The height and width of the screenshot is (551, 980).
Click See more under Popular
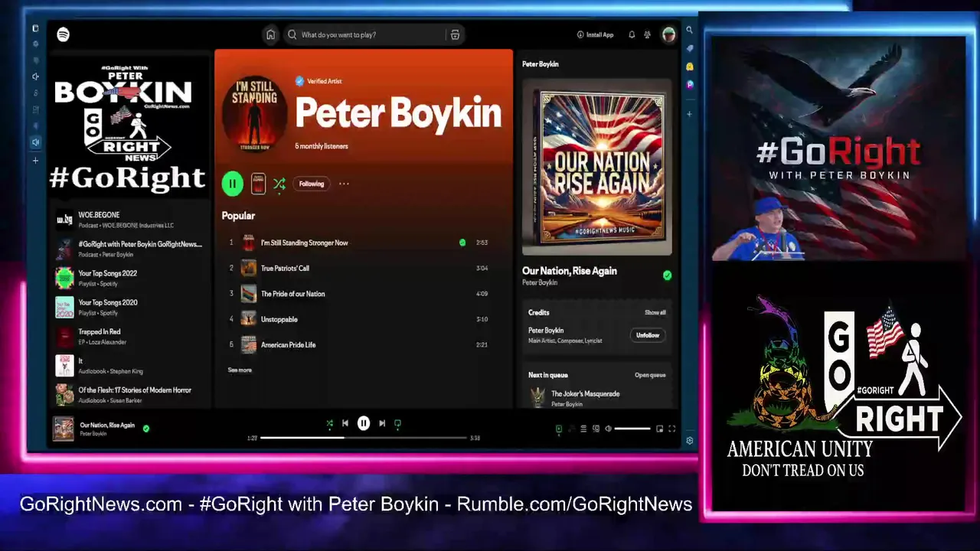(240, 370)
